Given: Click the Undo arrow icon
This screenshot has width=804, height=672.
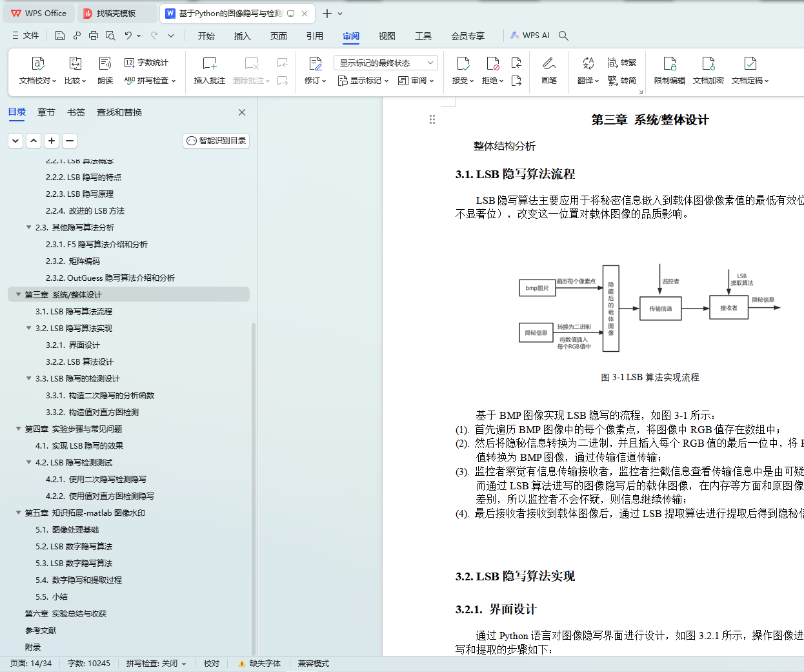Looking at the screenshot, I should coord(128,36).
